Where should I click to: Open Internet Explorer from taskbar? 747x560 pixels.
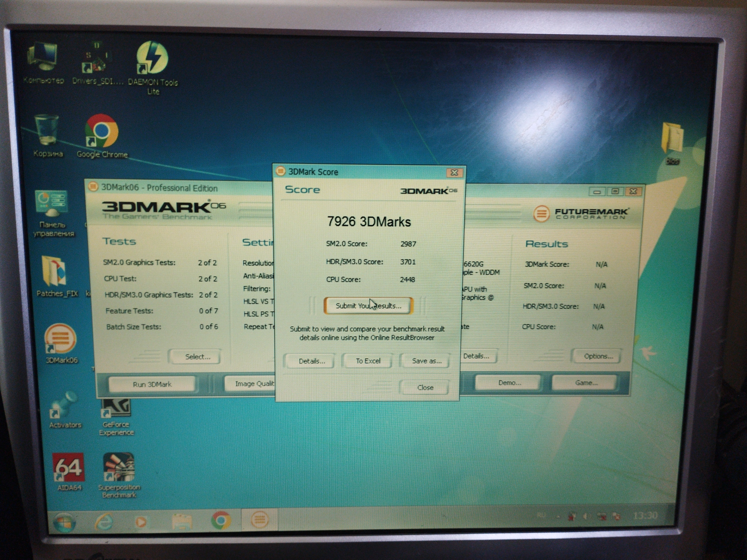[103, 521]
